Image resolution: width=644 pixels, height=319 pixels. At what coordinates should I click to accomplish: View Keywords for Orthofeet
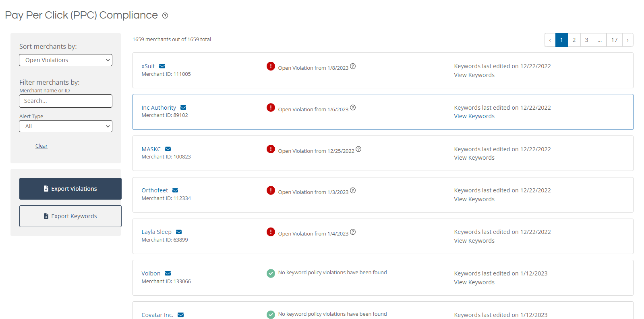(474, 199)
